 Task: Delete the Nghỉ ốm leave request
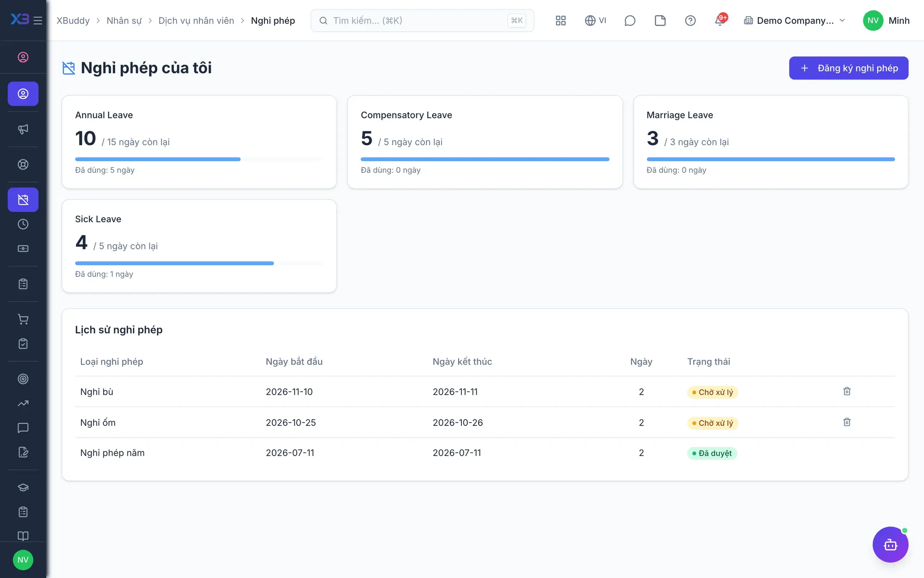(846, 422)
